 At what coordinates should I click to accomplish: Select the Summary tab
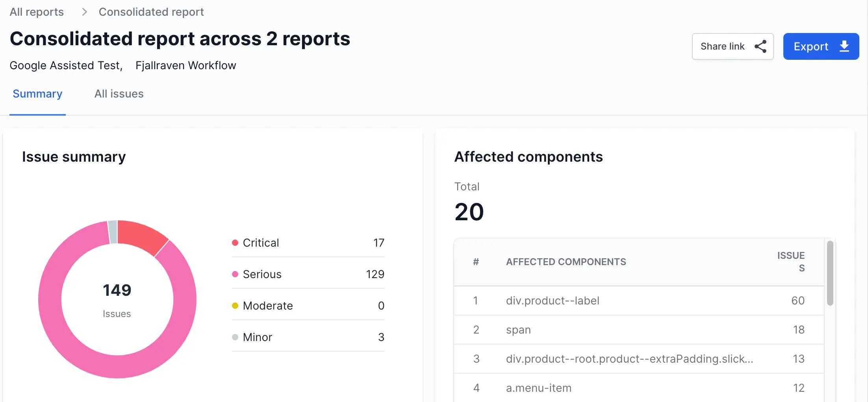coord(37,94)
